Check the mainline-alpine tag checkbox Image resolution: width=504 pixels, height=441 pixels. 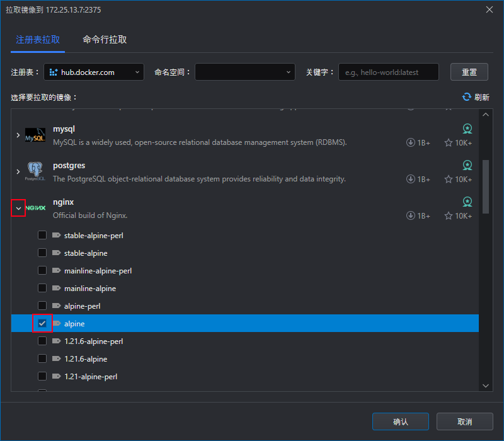point(42,289)
